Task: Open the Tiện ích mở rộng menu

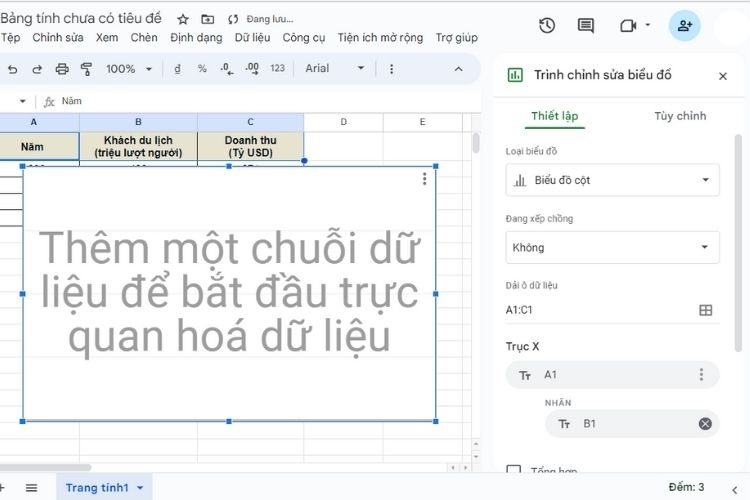Action: [380, 37]
